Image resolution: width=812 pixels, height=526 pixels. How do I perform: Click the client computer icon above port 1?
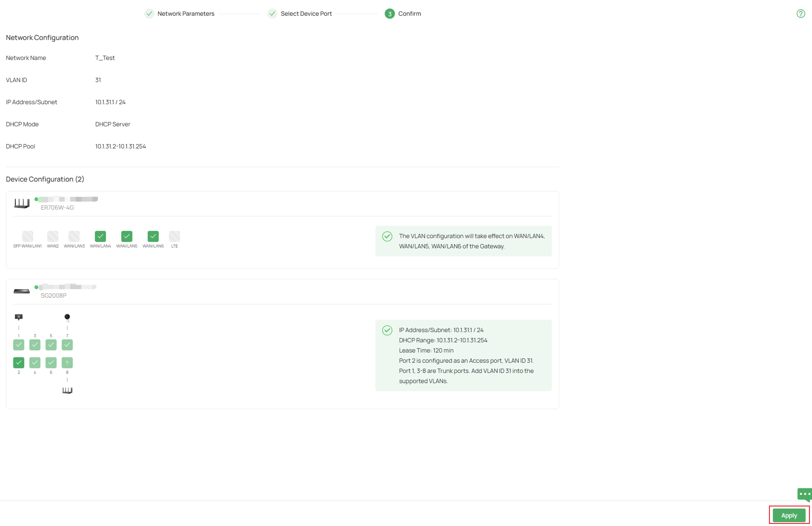coord(19,317)
